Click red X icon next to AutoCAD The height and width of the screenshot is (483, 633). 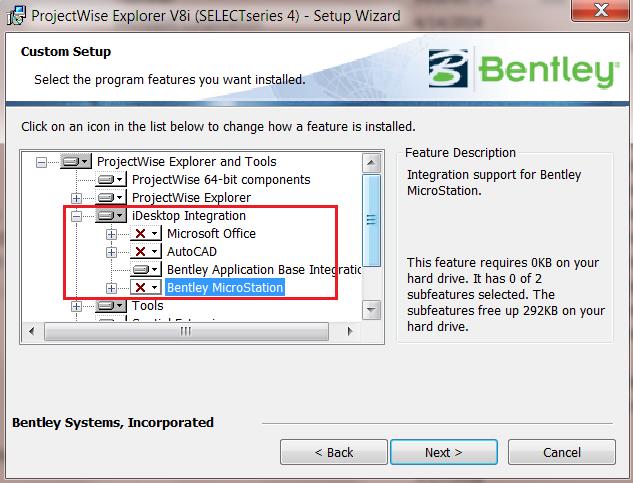point(146,252)
